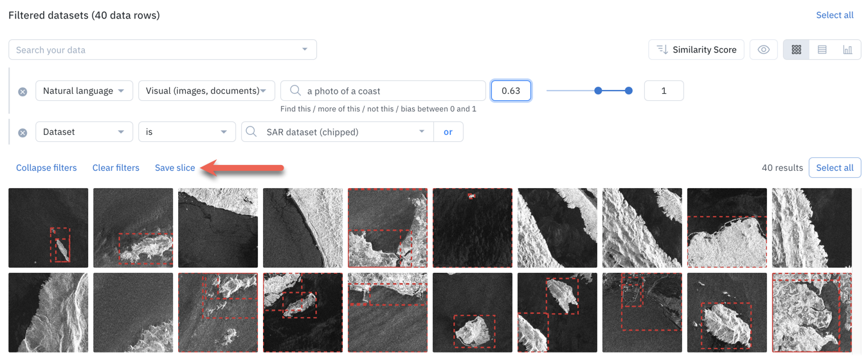Click the Similarity Score sort button
This screenshot has height=357, width=868.
pyautogui.click(x=696, y=49)
